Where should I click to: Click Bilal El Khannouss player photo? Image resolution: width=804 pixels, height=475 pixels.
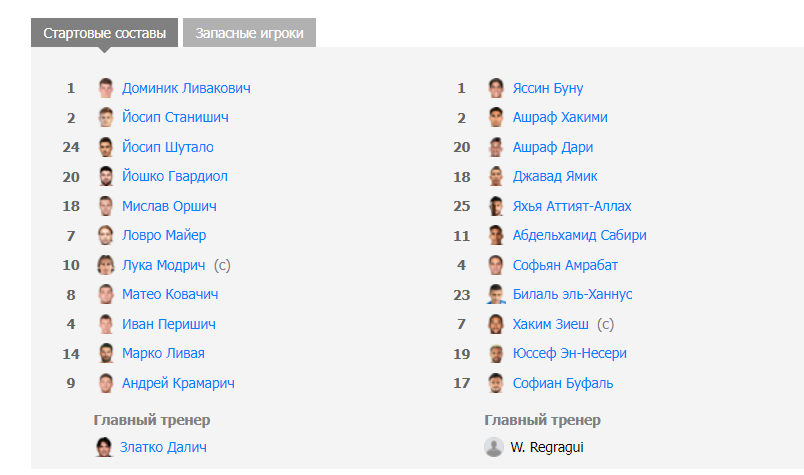click(496, 294)
